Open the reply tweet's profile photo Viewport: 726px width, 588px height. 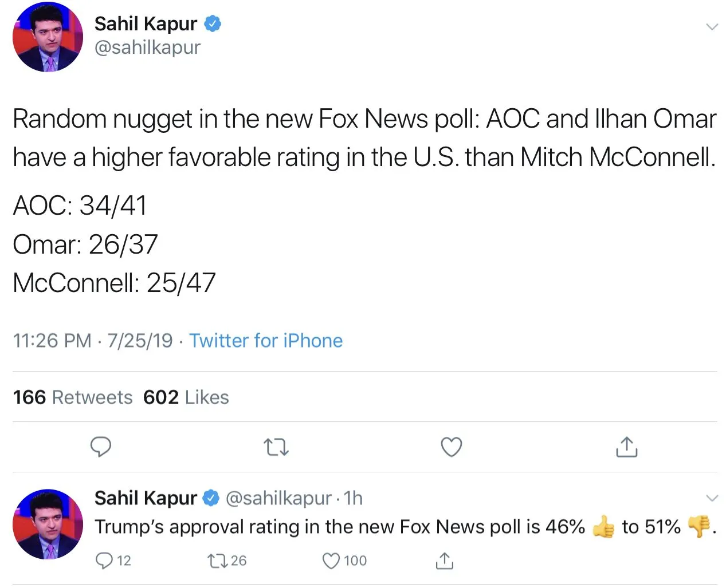point(48,524)
